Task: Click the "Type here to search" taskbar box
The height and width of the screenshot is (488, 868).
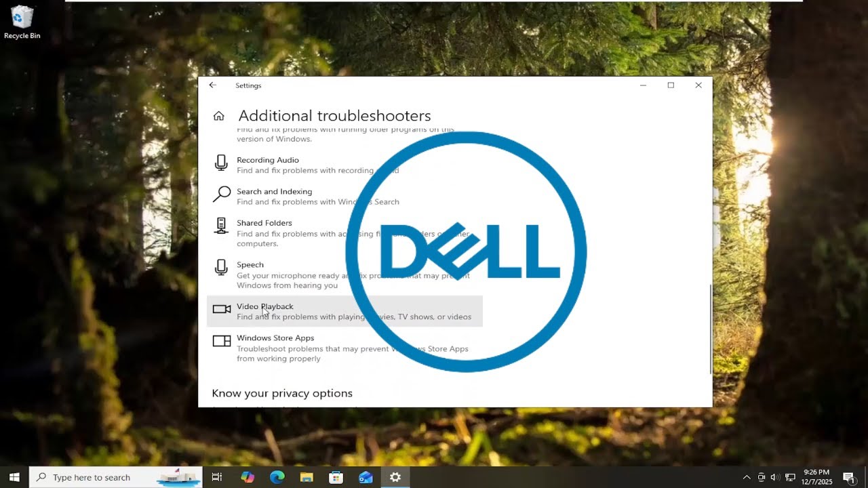Action: pos(115,477)
